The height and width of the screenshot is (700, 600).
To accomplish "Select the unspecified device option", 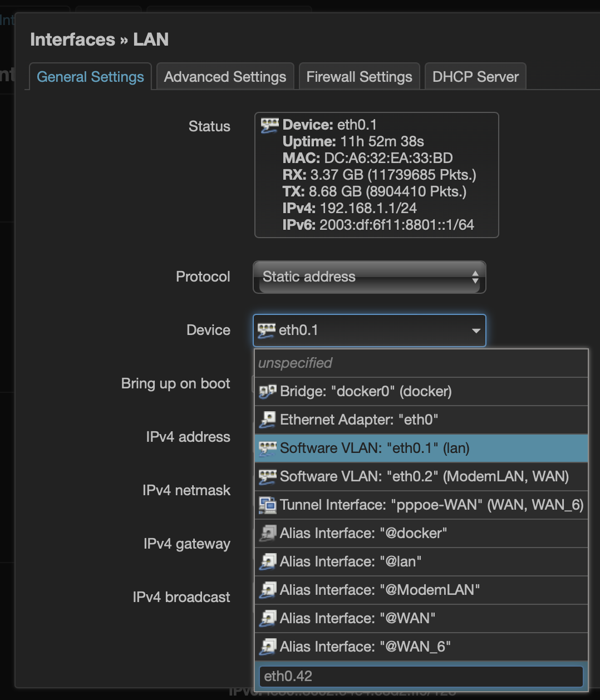I will click(294, 363).
